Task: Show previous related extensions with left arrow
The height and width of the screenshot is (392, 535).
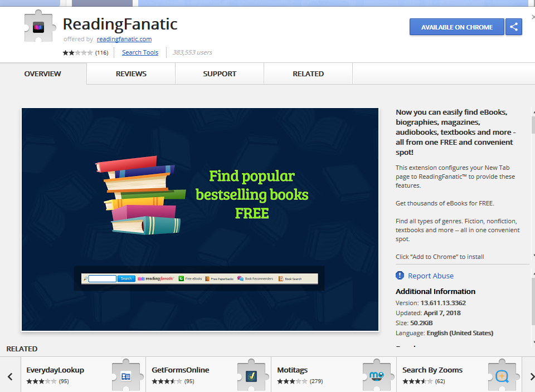Action: tap(10, 376)
